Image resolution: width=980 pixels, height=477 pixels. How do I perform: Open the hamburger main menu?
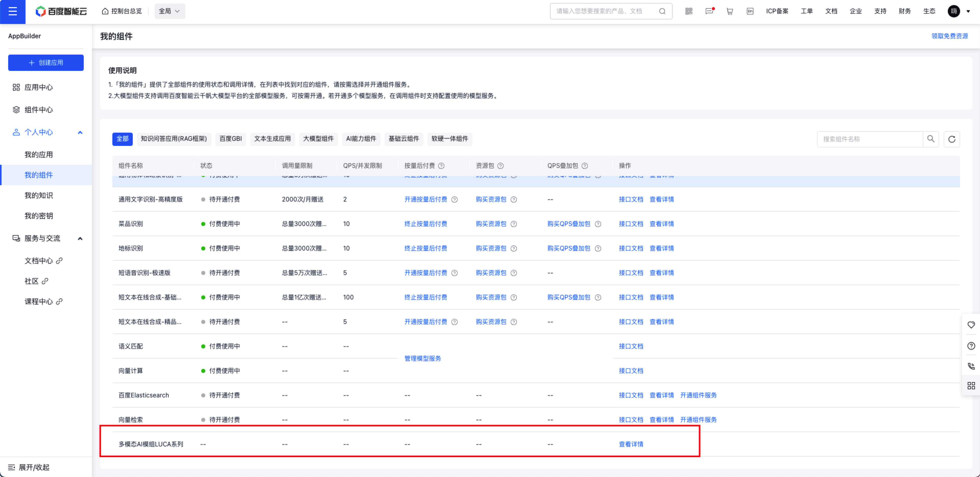(13, 11)
